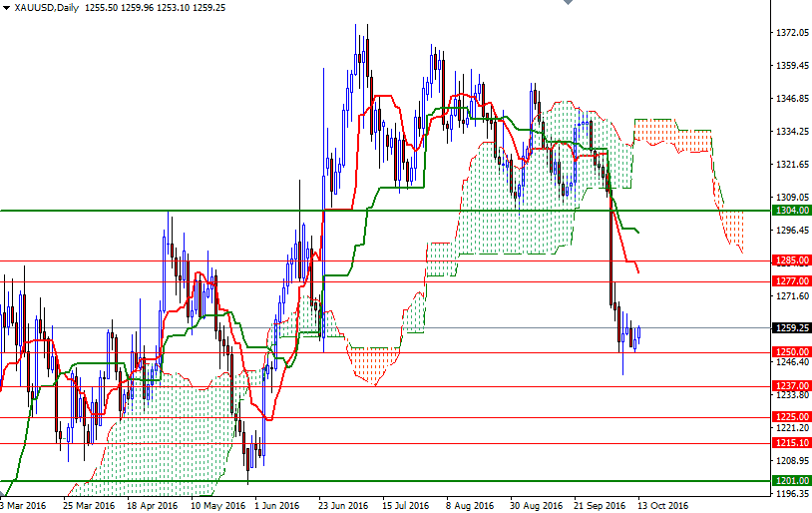Click the XAUUSD,Daily chart title text
This screenshot has width=812, height=513.
(46, 8)
